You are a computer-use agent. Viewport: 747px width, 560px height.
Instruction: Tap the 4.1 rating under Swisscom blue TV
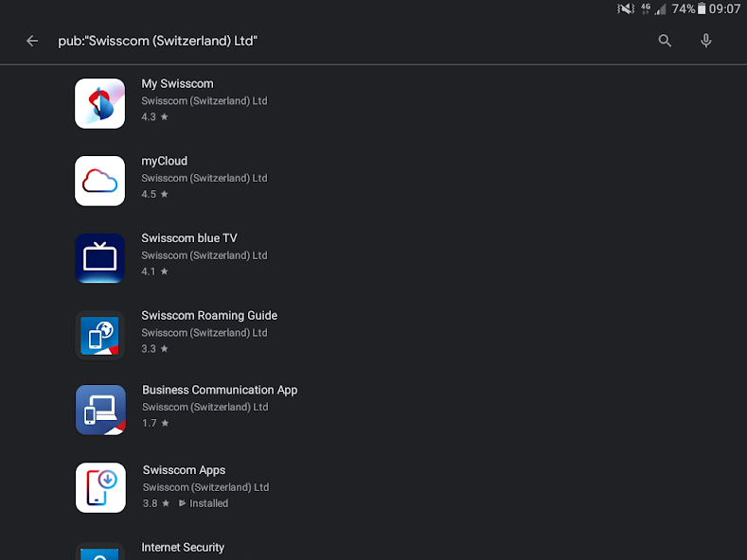point(154,271)
